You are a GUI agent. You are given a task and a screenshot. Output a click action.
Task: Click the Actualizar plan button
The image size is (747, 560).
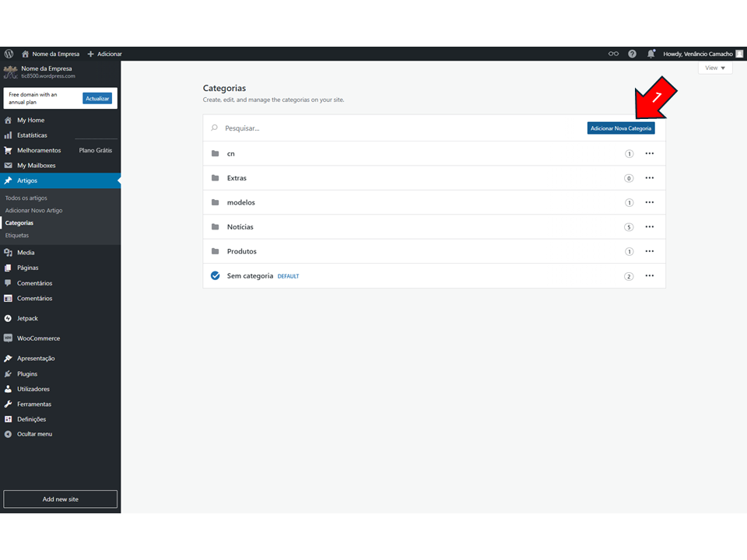pos(97,99)
